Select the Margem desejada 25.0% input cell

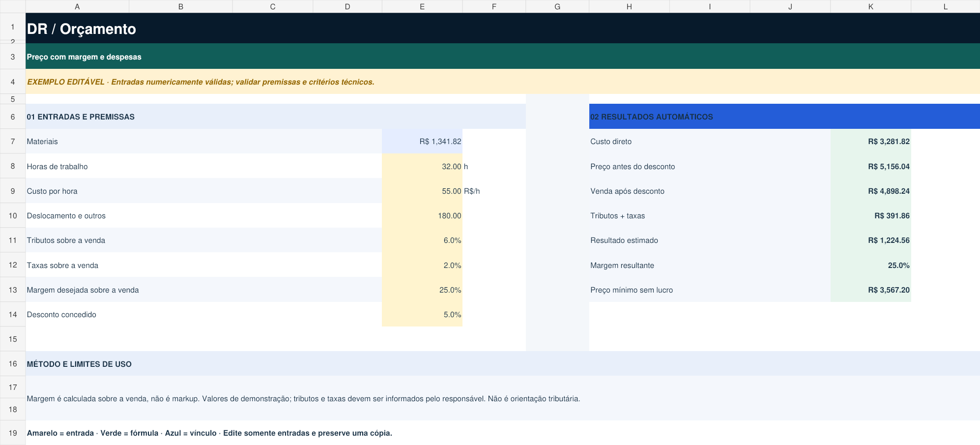point(422,290)
